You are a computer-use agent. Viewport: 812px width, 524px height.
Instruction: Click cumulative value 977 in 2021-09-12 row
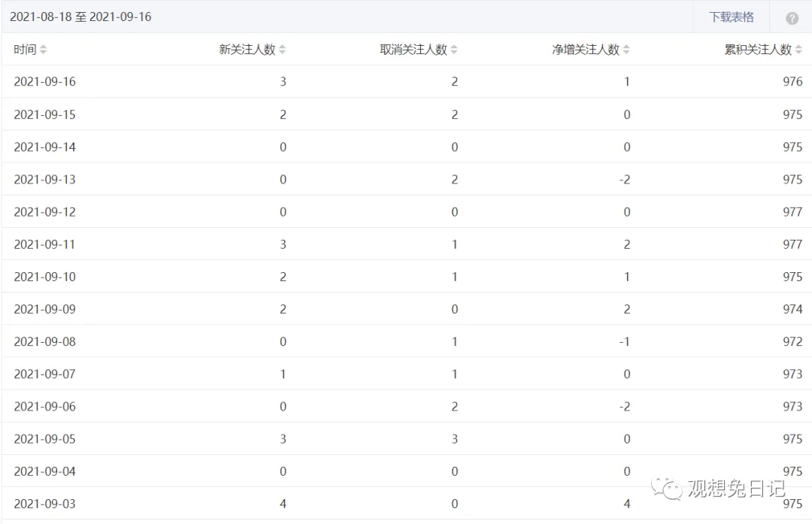[x=792, y=212]
